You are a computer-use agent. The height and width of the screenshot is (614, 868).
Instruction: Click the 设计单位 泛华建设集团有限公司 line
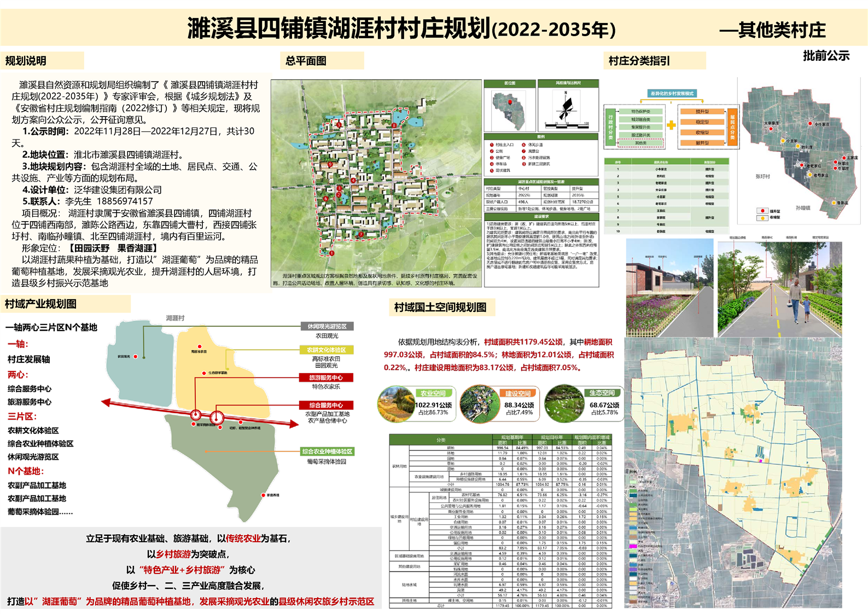coord(92,190)
